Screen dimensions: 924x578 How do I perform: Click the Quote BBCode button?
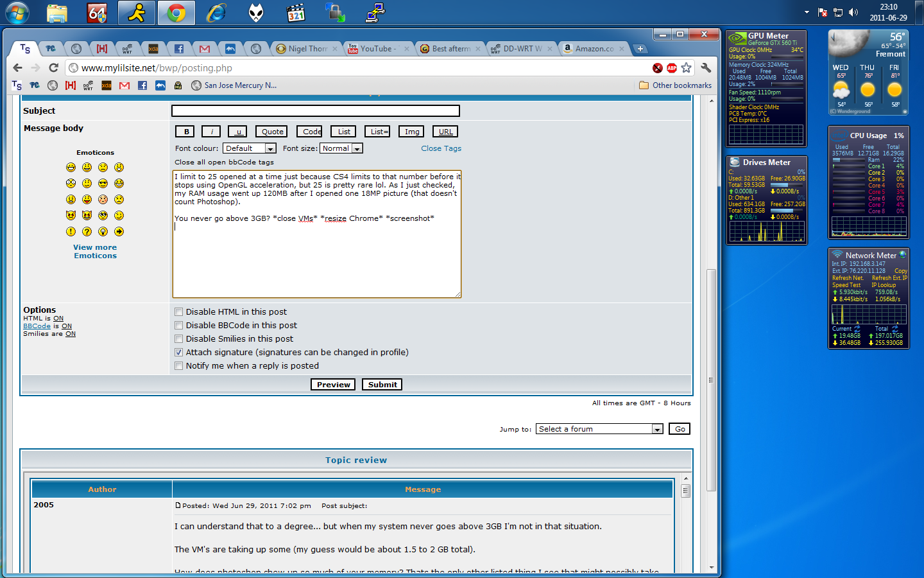(272, 132)
